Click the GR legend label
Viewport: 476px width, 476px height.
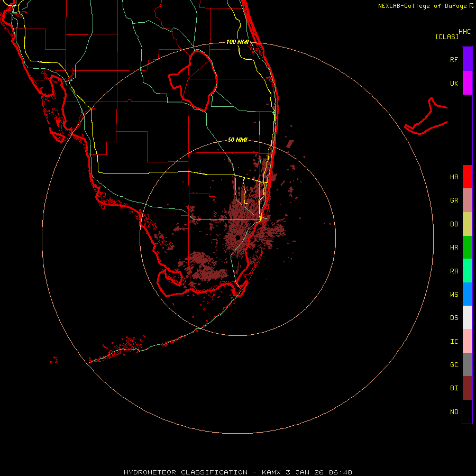[x=454, y=200]
